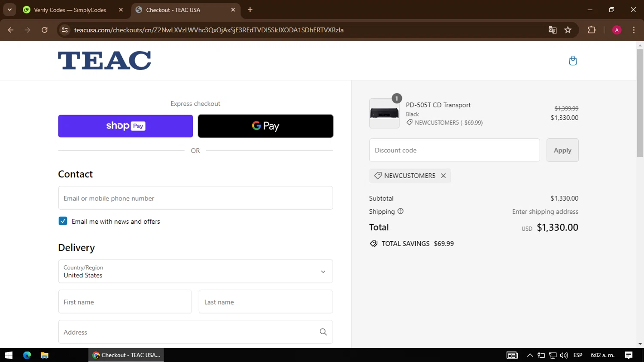Click the struck-through $1,399.99 price

(x=566, y=109)
